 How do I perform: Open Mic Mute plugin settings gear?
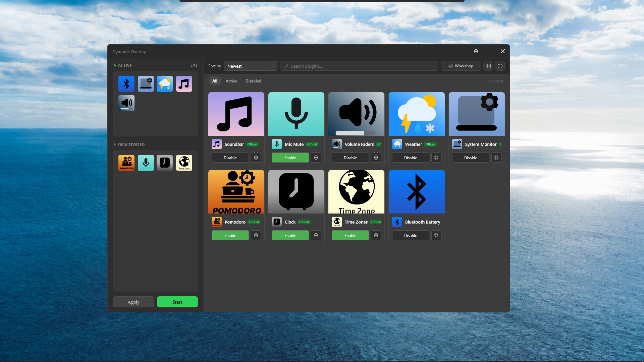316,158
